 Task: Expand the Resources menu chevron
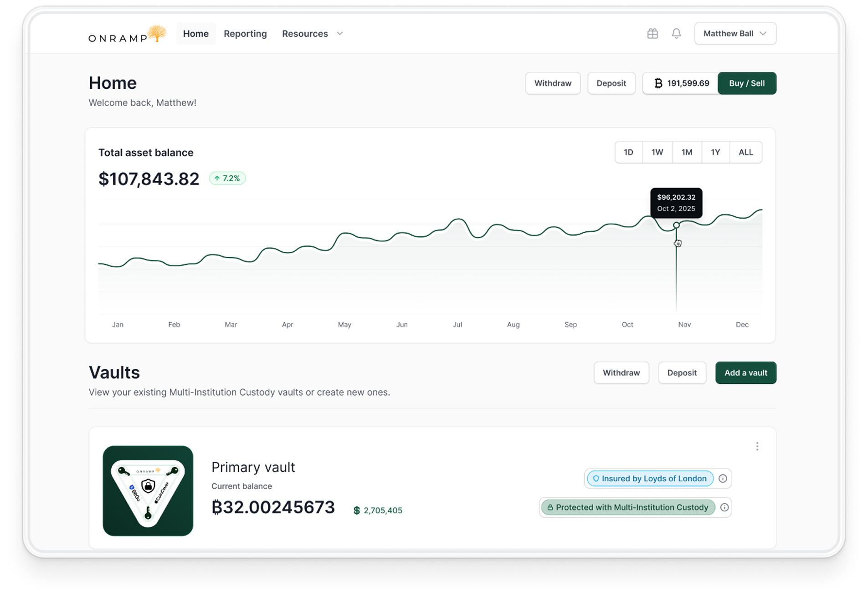click(x=340, y=34)
